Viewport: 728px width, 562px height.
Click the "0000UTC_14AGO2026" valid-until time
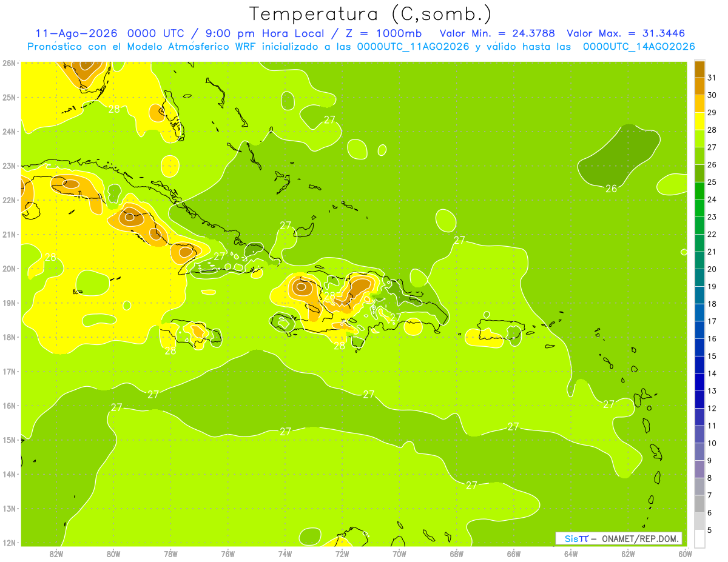638,47
